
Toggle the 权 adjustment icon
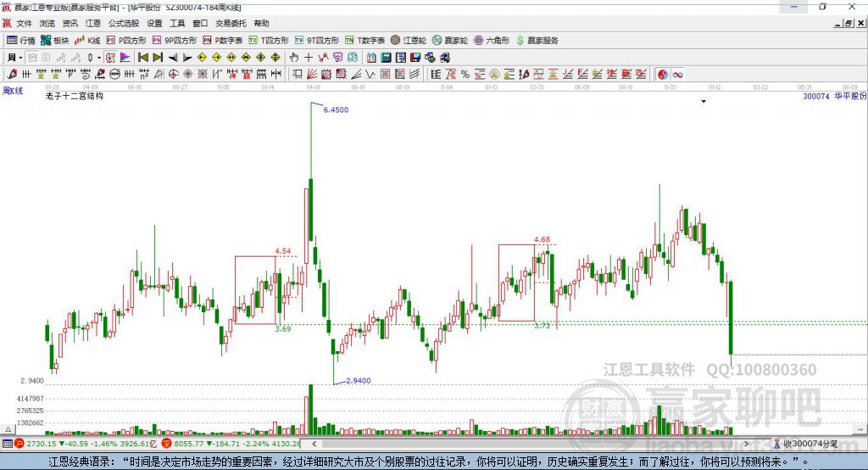click(110, 58)
